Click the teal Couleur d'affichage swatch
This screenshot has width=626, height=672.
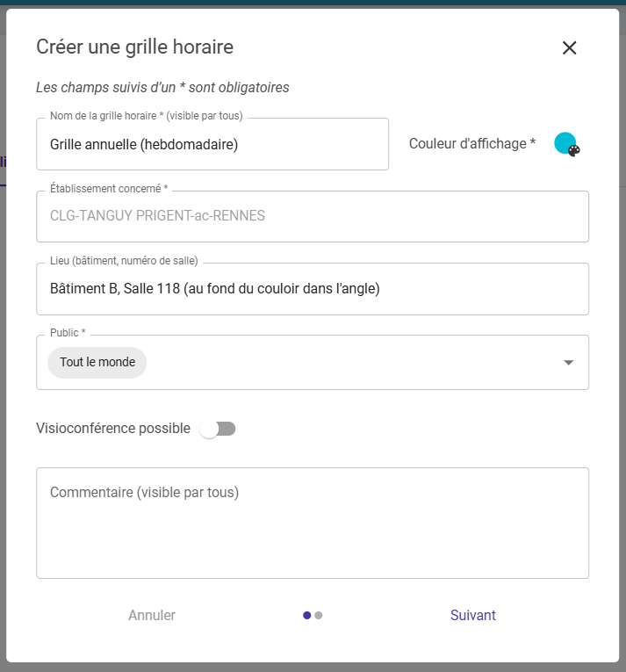coord(564,142)
